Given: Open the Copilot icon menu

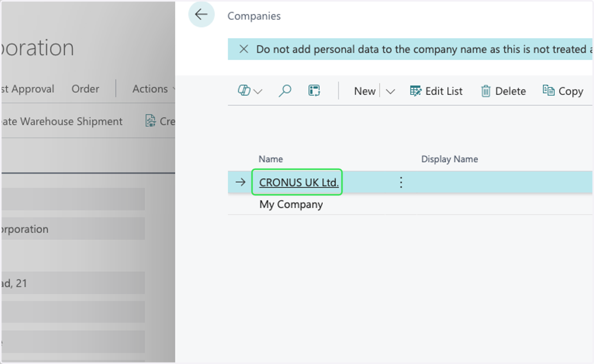Looking at the screenshot, I should [x=244, y=91].
